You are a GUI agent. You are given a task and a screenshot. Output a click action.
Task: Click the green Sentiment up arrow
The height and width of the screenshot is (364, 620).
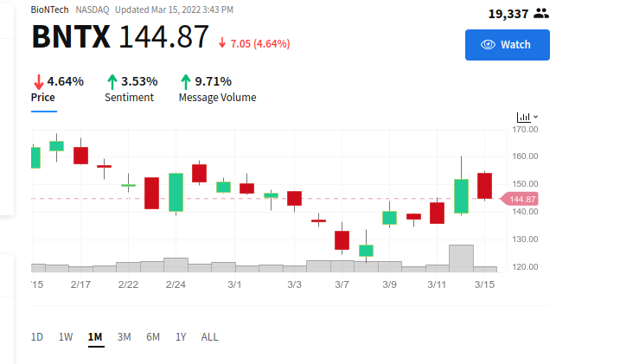click(112, 82)
